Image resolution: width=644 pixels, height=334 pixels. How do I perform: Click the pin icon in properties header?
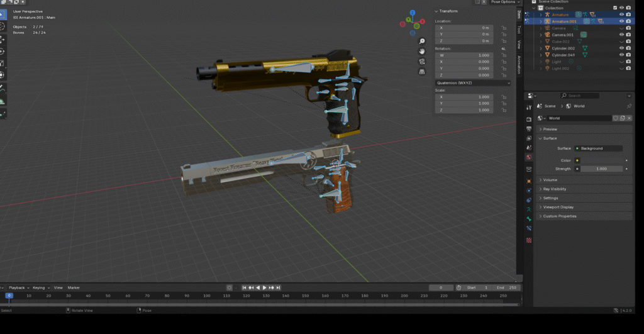[x=630, y=106]
